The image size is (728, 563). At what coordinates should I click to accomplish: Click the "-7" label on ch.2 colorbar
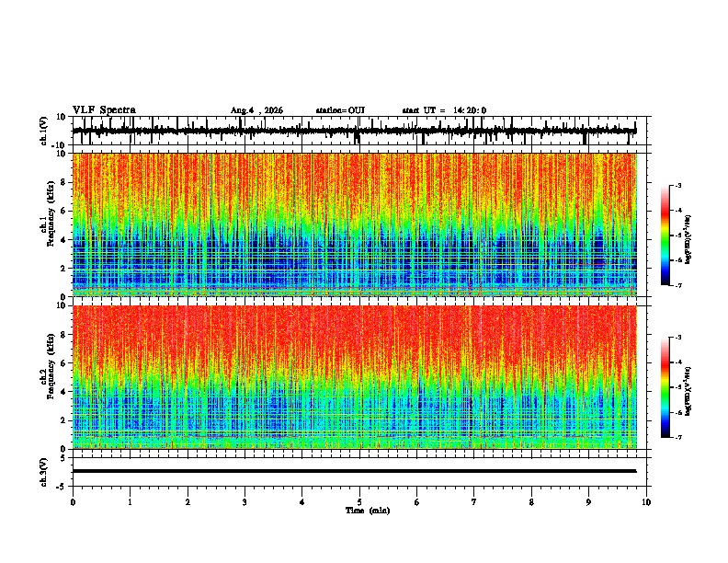(677, 438)
